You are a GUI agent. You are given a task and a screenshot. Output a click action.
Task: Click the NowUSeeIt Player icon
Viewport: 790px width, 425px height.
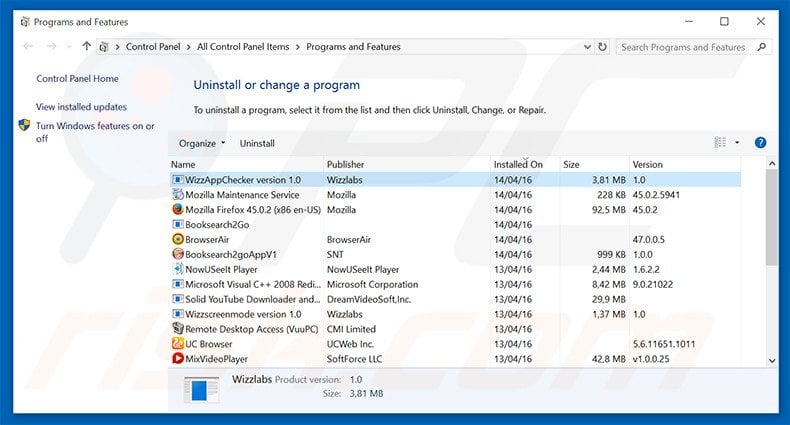pyautogui.click(x=178, y=269)
